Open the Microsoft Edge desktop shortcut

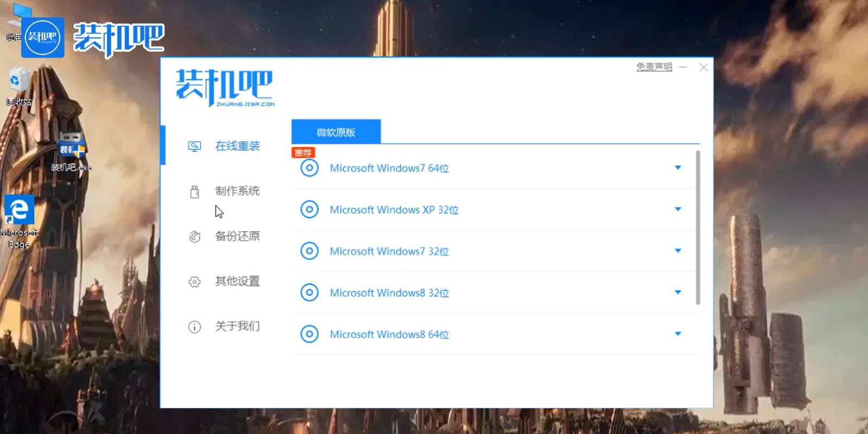tap(19, 222)
